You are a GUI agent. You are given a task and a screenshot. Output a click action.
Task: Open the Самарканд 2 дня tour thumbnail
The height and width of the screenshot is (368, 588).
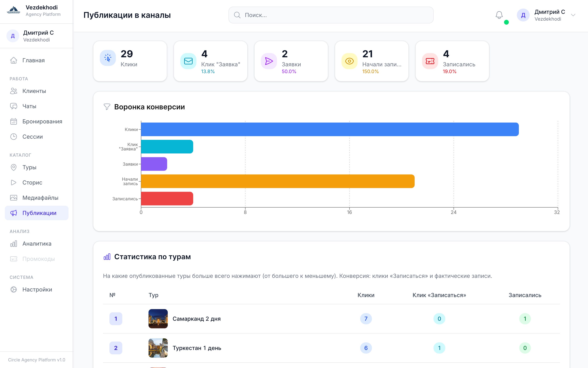click(158, 319)
